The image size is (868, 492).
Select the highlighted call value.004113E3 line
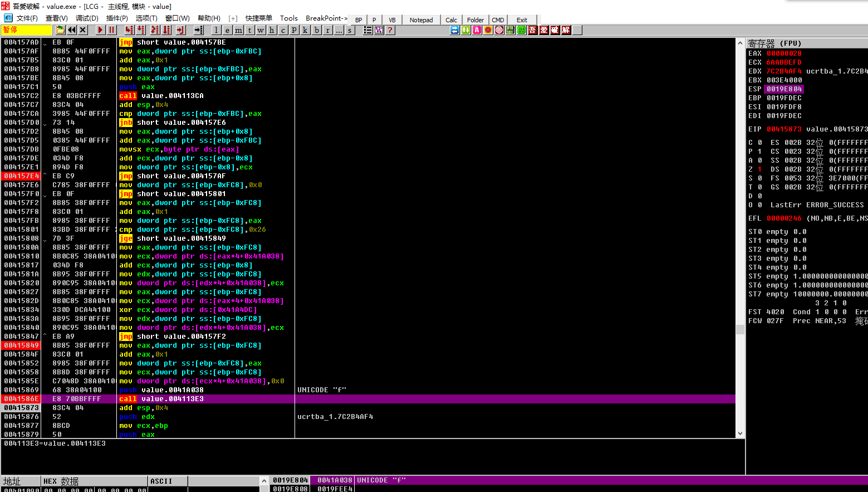pyautogui.click(x=367, y=399)
